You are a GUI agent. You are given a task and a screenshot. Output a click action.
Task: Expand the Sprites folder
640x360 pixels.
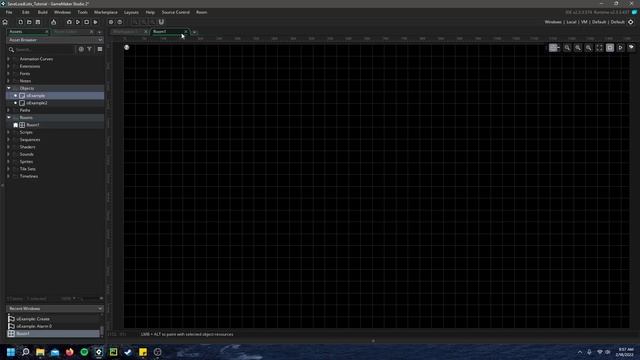(x=9, y=162)
